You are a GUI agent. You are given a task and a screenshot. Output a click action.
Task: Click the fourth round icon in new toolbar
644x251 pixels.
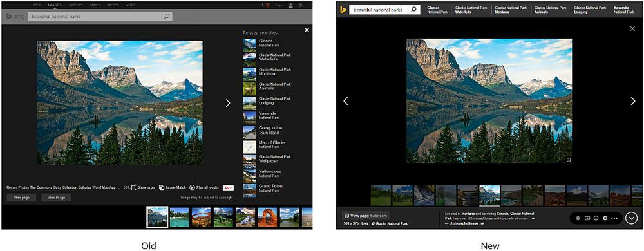pyautogui.click(x=605, y=218)
